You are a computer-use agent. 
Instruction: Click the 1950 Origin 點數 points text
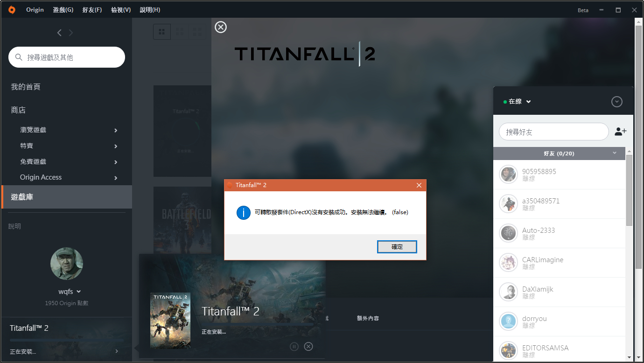tap(67, 303)
